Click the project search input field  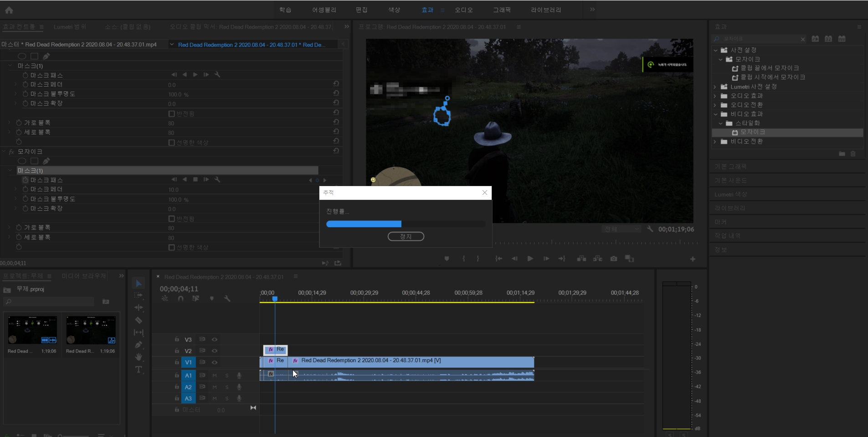[x=49, y=302]
